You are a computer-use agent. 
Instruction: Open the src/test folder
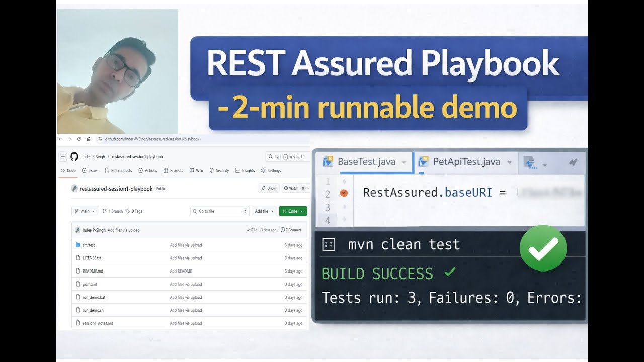[89, 245]
